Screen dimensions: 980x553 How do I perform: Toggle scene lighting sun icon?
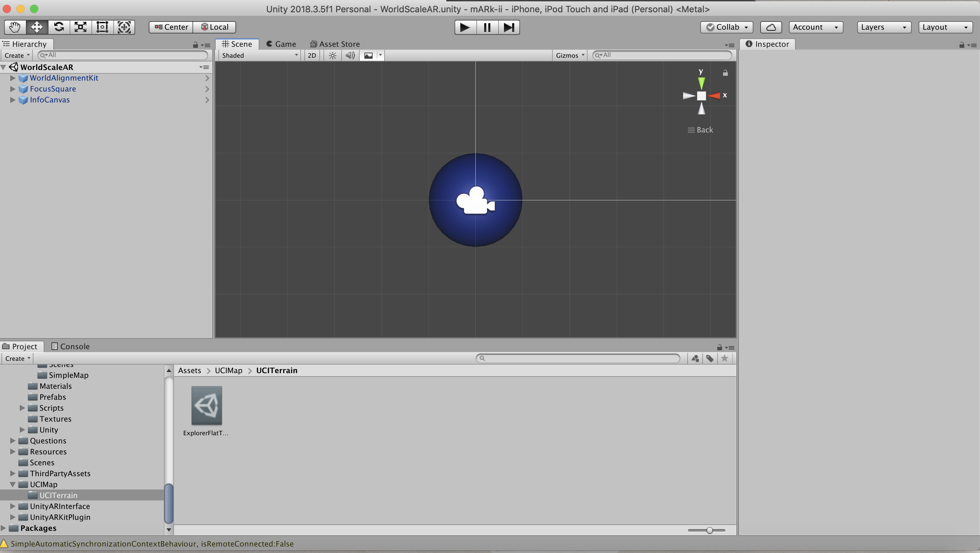tap(332, 56)
